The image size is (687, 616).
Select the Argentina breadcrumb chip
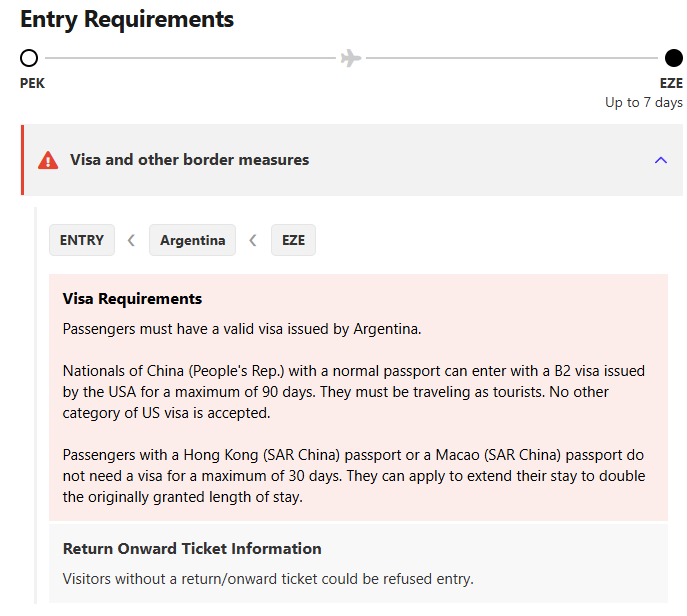(192, 240)
